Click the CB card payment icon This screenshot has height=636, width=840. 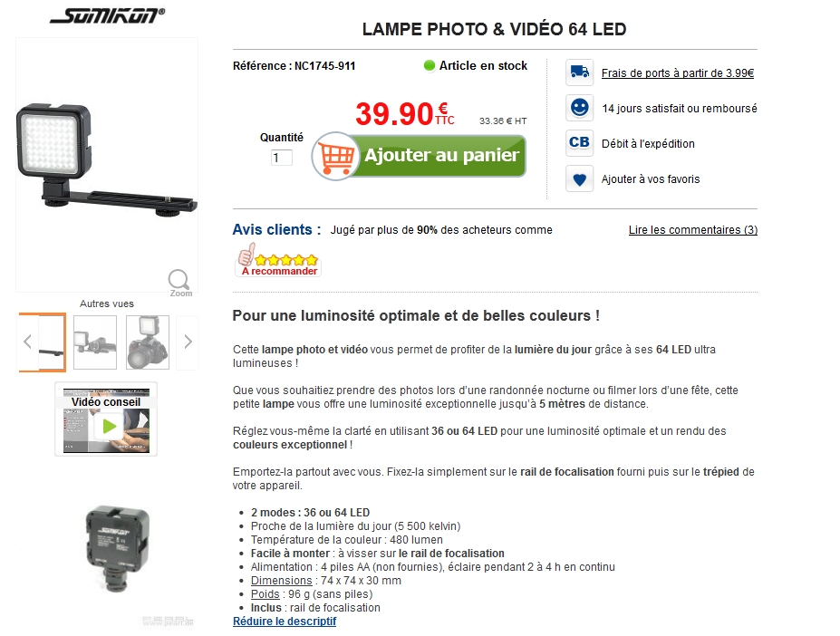point(579,143)
